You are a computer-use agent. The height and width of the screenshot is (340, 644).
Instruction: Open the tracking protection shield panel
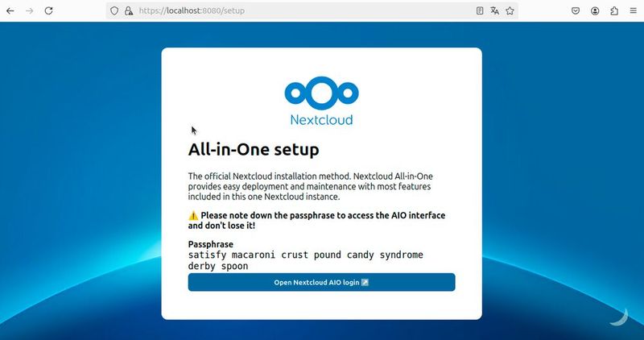[114, 10]
